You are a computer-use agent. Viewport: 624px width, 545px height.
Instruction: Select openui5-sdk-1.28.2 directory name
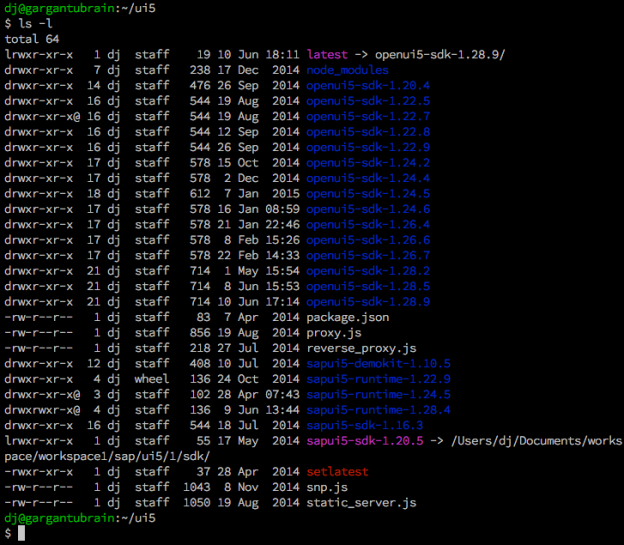tap(368, 271)
